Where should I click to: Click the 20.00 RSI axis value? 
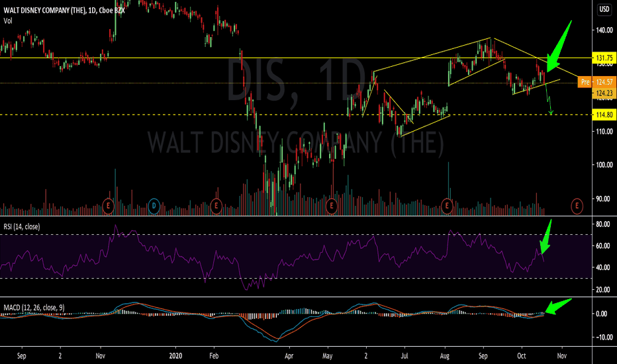603,290
